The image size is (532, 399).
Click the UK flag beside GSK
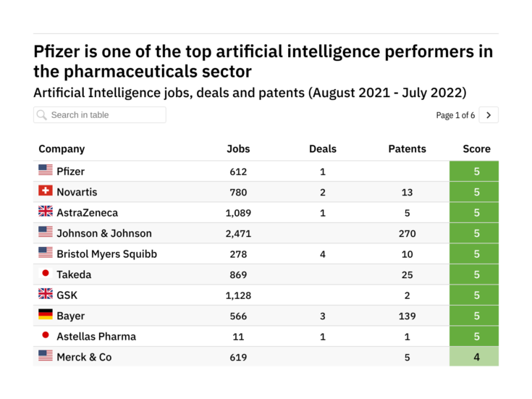tap(46, 294)
